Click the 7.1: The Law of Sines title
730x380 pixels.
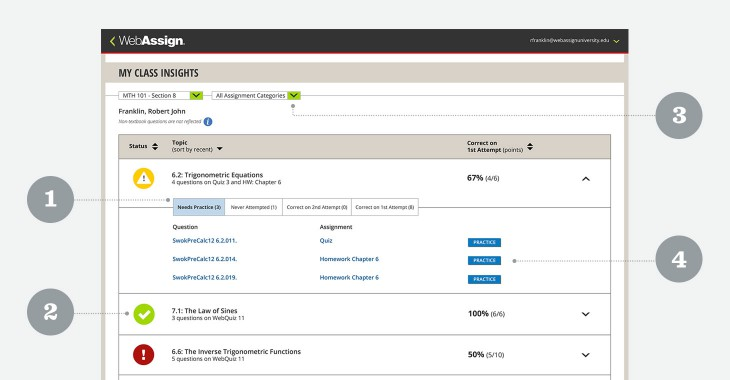tap(204, 311)
